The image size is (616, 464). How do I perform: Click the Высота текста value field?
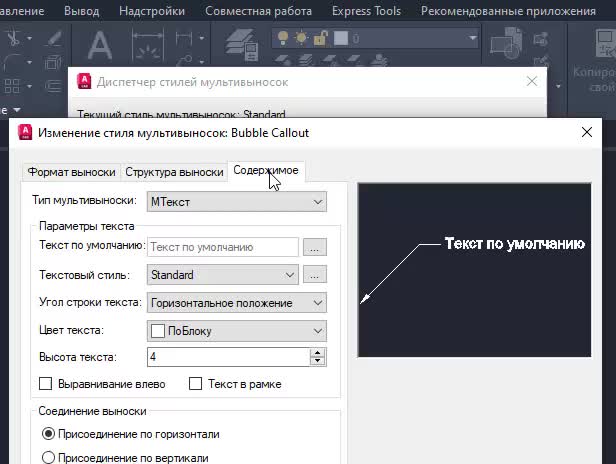(229, 357)
